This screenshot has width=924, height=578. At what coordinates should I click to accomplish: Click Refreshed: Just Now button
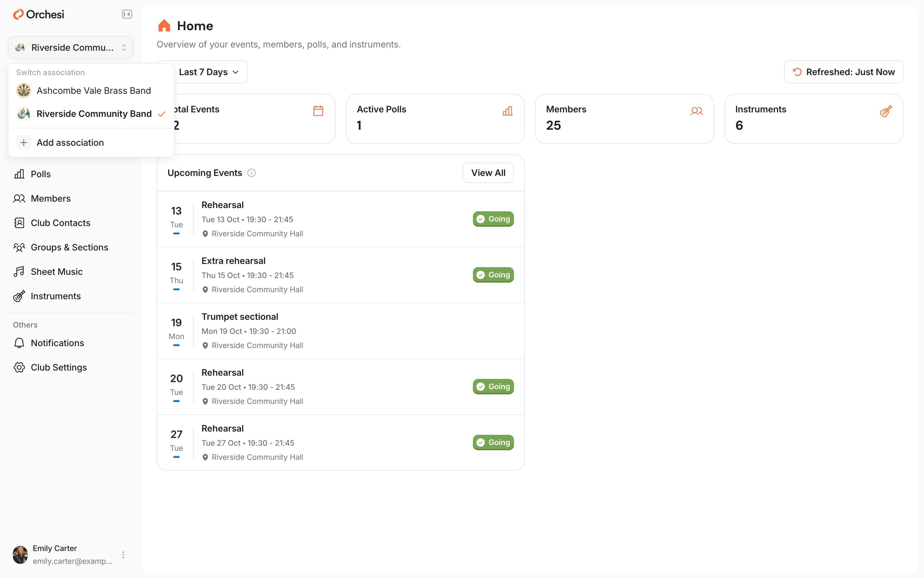tap(843, 72)
